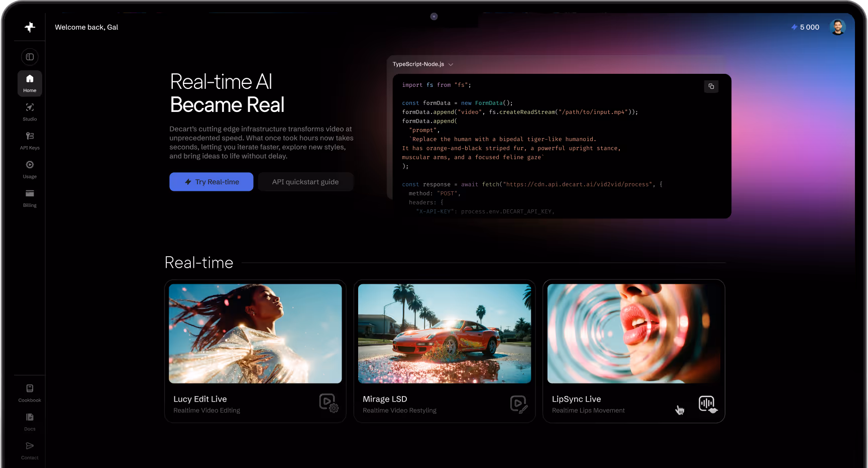Toggle the sidebar collapse control
868x468 pixels.
(30, 57)
